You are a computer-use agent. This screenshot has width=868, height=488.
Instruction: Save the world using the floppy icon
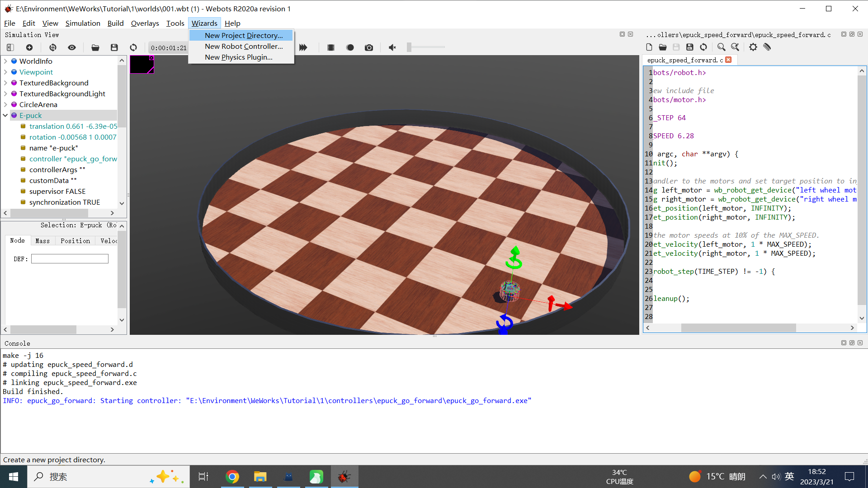coord(114,47)
